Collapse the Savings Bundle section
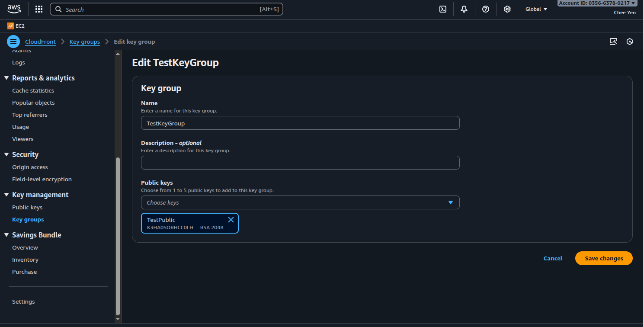The height and width of the screenshot is (327, 644). click(6, 235)
